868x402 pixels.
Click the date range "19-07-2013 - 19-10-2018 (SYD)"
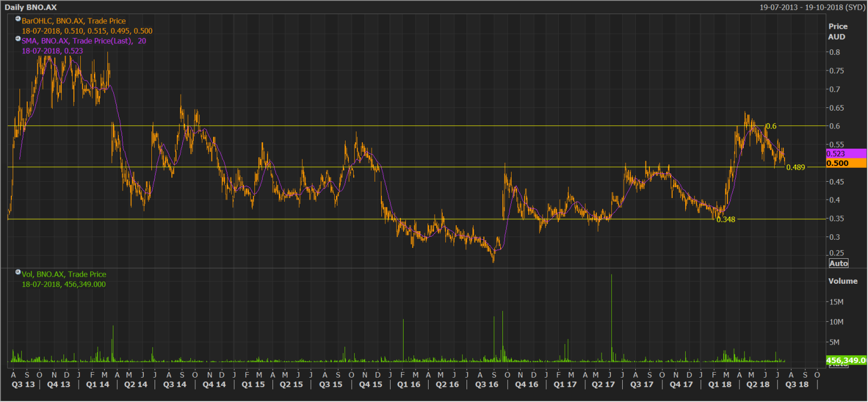click(812, 7)
